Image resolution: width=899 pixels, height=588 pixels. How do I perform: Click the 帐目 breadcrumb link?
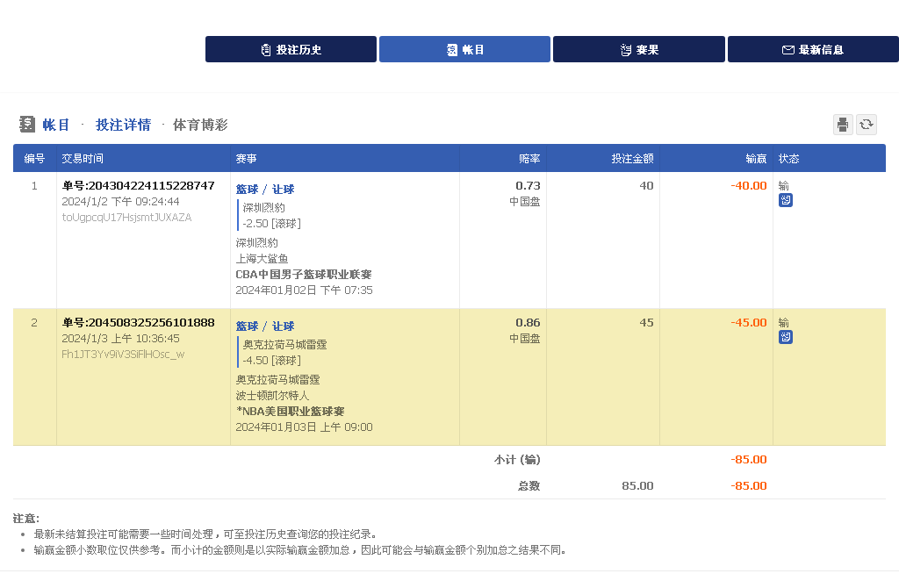click(56, 125)
